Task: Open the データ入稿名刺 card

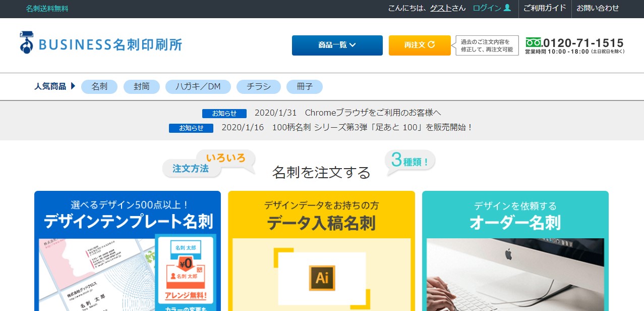Action: tap(322, 251)
